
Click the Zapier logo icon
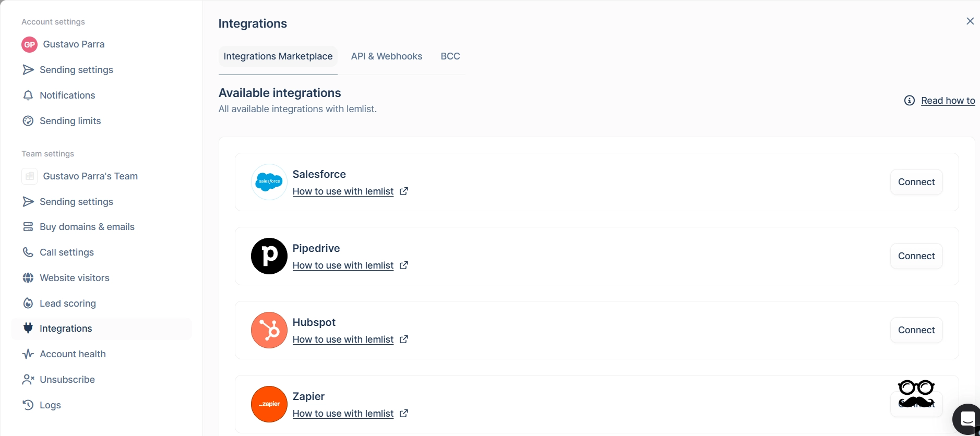269,404
